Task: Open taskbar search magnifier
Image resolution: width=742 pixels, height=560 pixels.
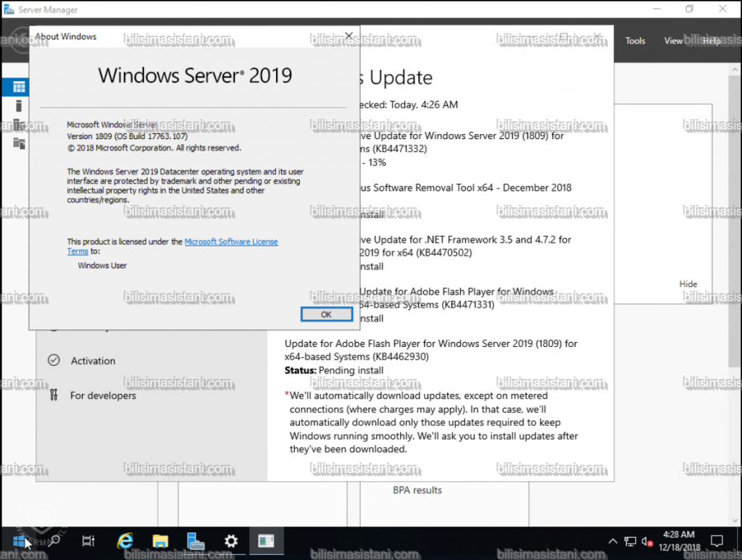Action: pos(54,540)
